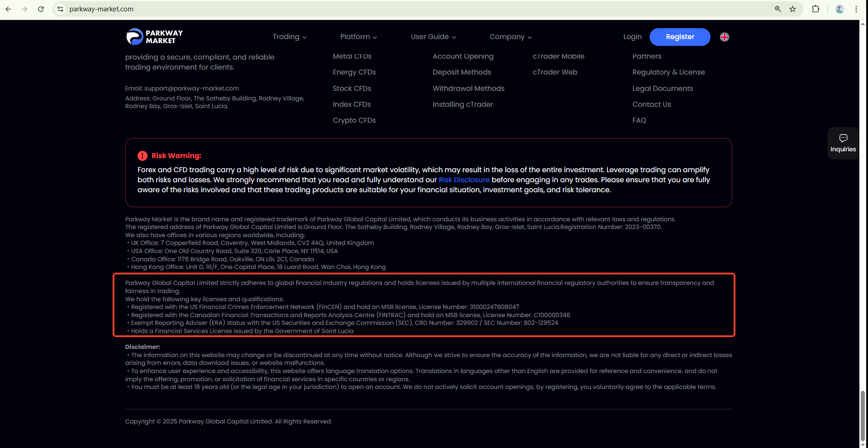Screen dimensions: 868x448
Task: Click the 'You must be at least 18' disclaimer line
Action: point(422,387)
